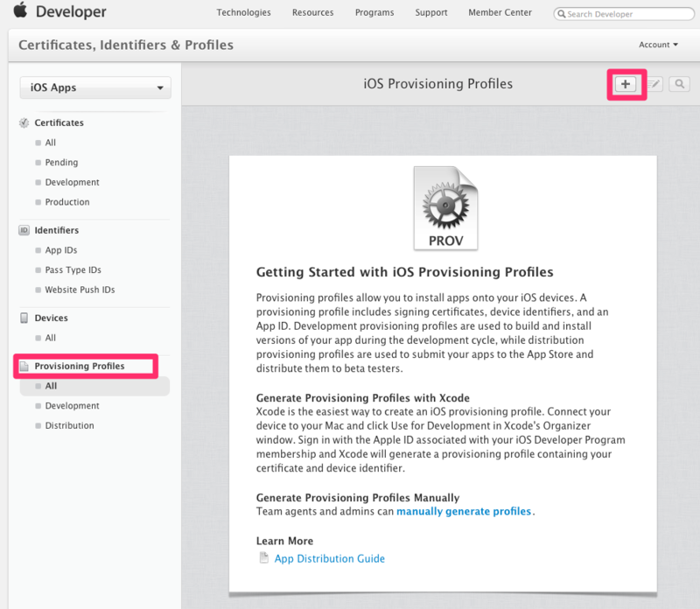Follow the manually generate profiles link
Image resolution: width=700 pixels, height=609 pixels.
coord(464,511)
